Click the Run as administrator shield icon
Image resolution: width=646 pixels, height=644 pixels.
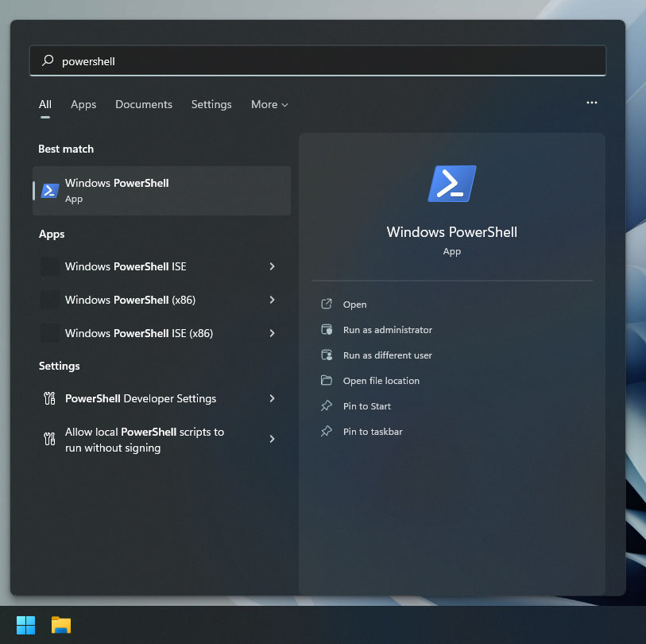click(x=327, y=329)
